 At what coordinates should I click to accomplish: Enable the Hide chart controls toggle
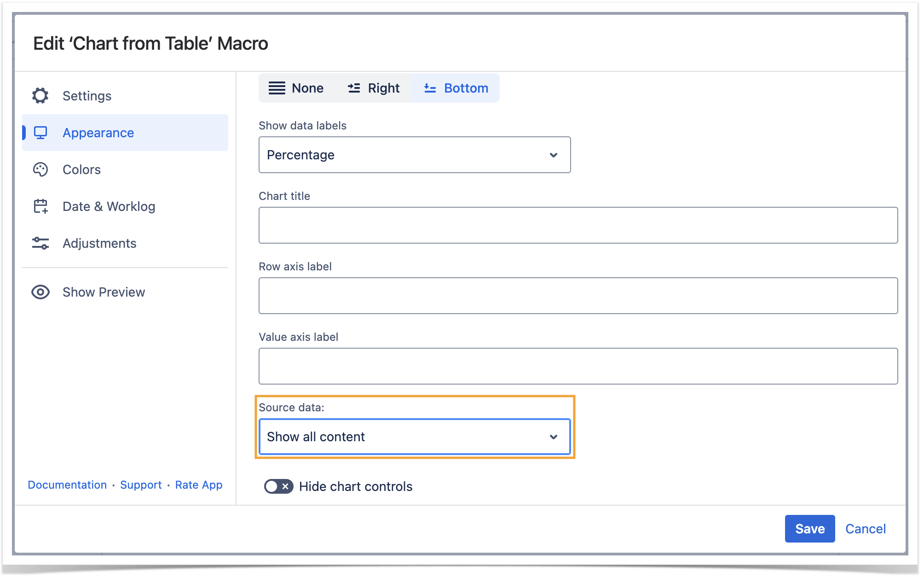point(278,486)
